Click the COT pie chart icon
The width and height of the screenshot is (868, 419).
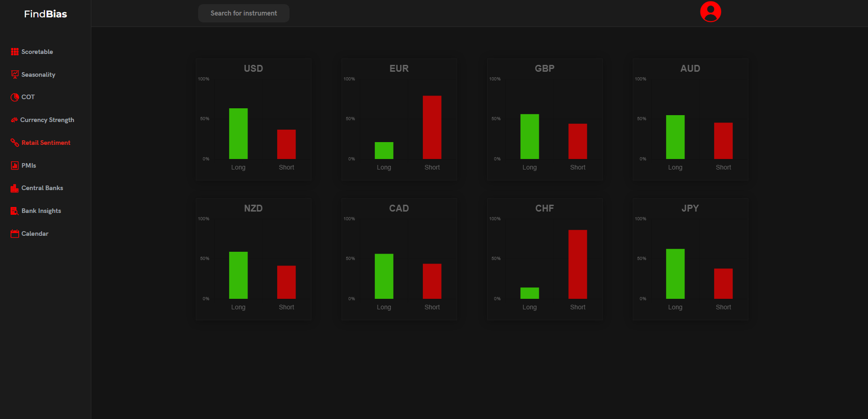[x=15, y=97]
